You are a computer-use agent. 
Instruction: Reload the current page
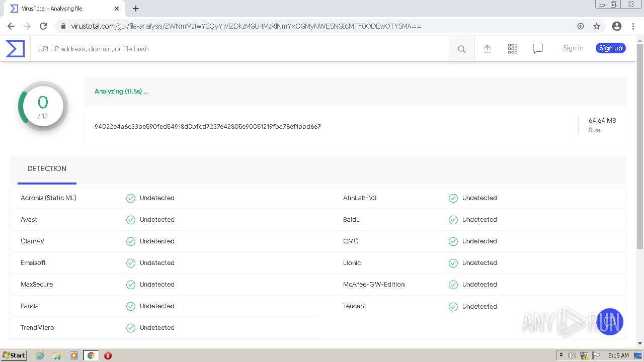43,26
